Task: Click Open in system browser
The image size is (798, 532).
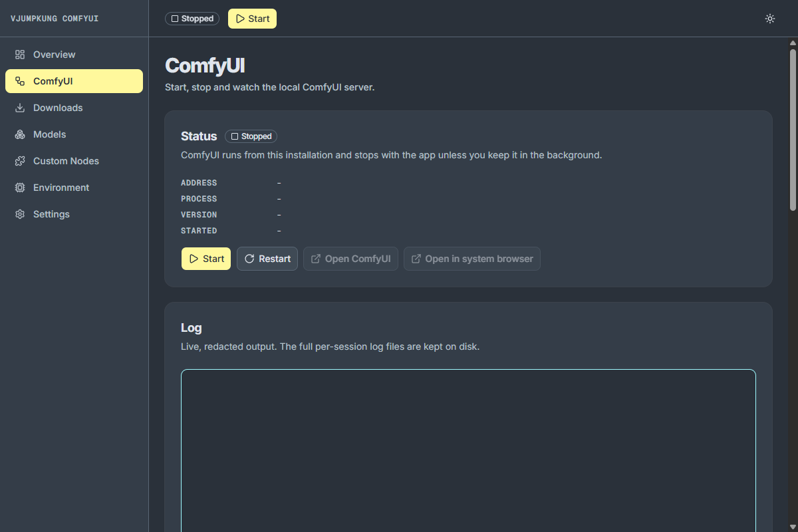Action: pyautogui.click(x=472, y=259)
